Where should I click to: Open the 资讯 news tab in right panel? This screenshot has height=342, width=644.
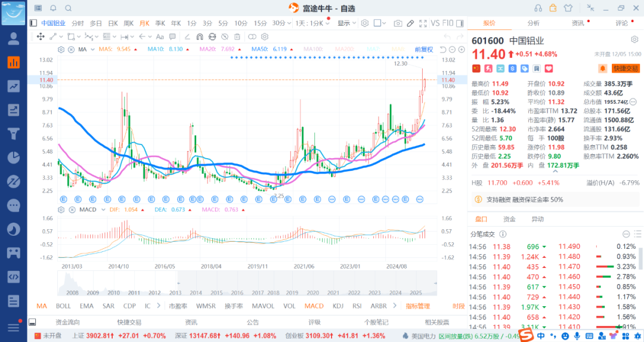point(578,23)
